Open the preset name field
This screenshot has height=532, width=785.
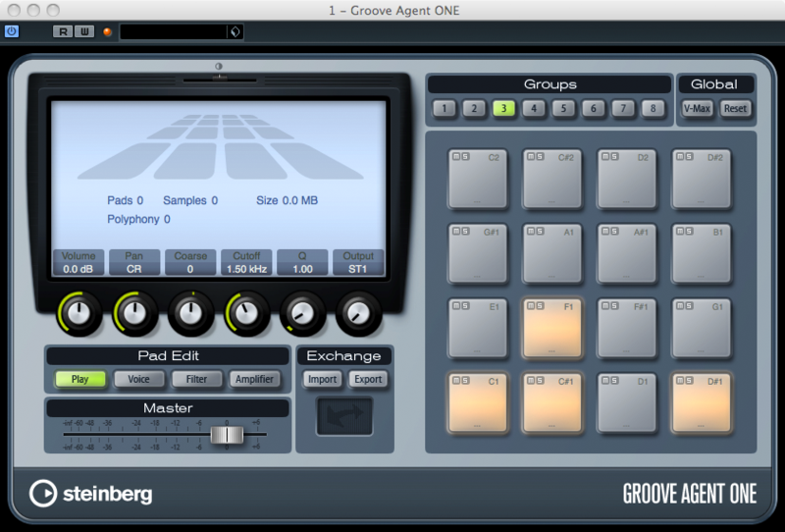point(172,32)
